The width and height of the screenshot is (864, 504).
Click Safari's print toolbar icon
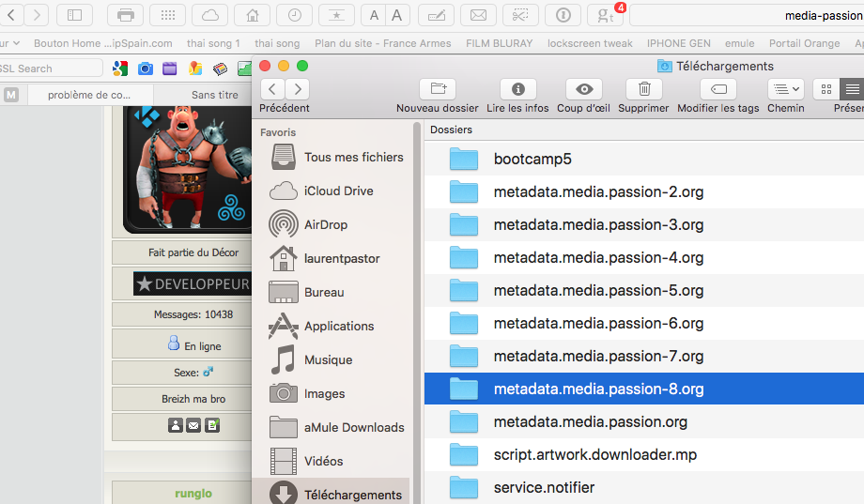tap(126, 15)
